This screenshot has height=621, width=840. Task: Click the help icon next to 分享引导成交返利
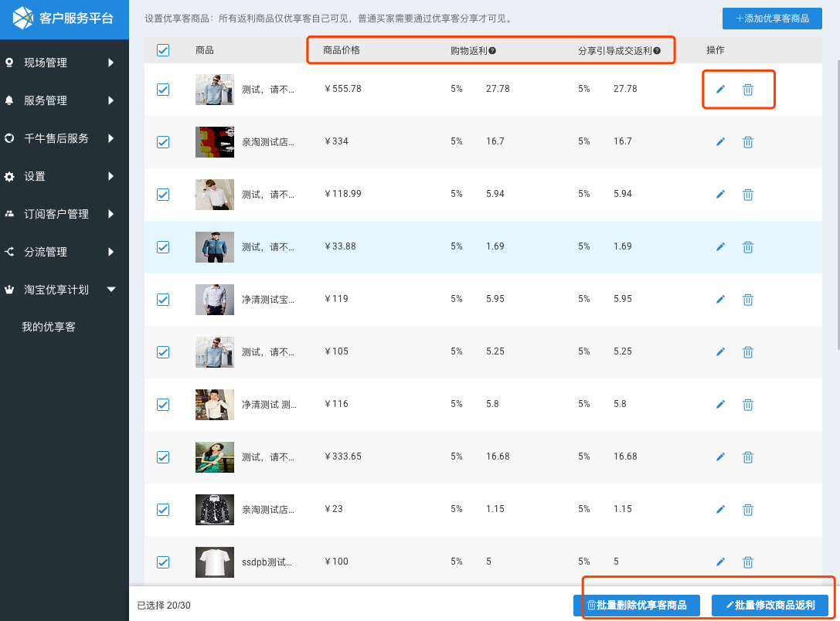point(657,51)
